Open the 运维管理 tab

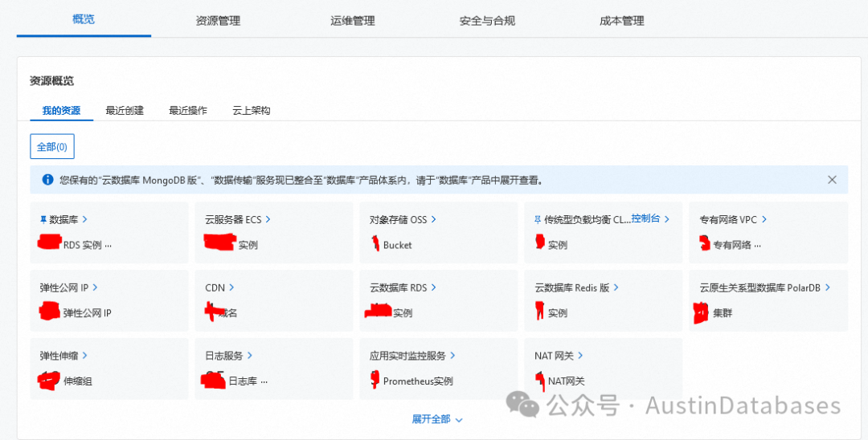click(353, 21)
